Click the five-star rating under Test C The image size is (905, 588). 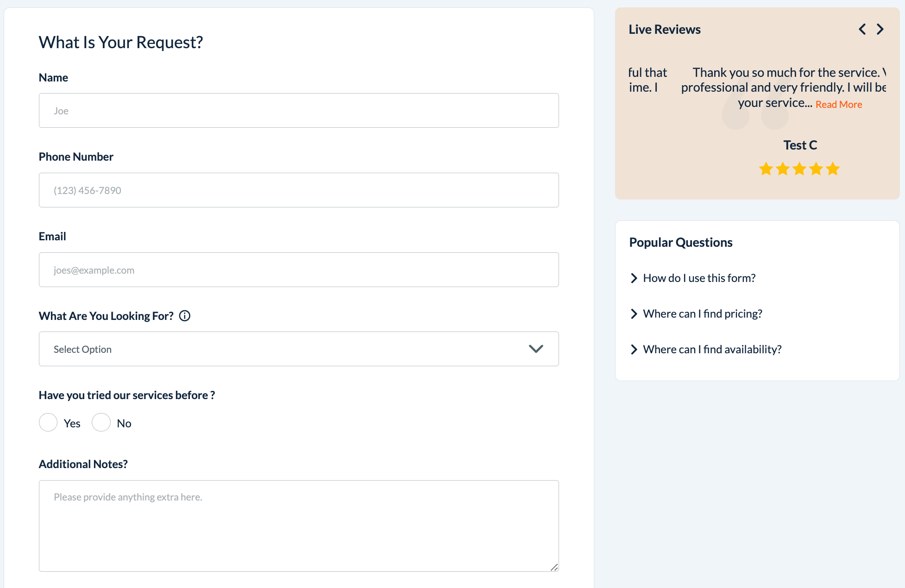tap(799, 169)
